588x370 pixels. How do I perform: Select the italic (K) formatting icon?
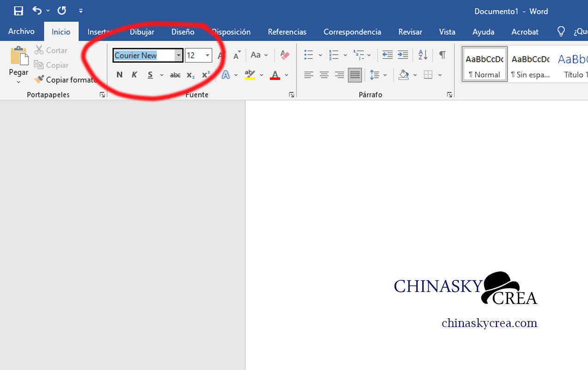click(x=134, y=74)
